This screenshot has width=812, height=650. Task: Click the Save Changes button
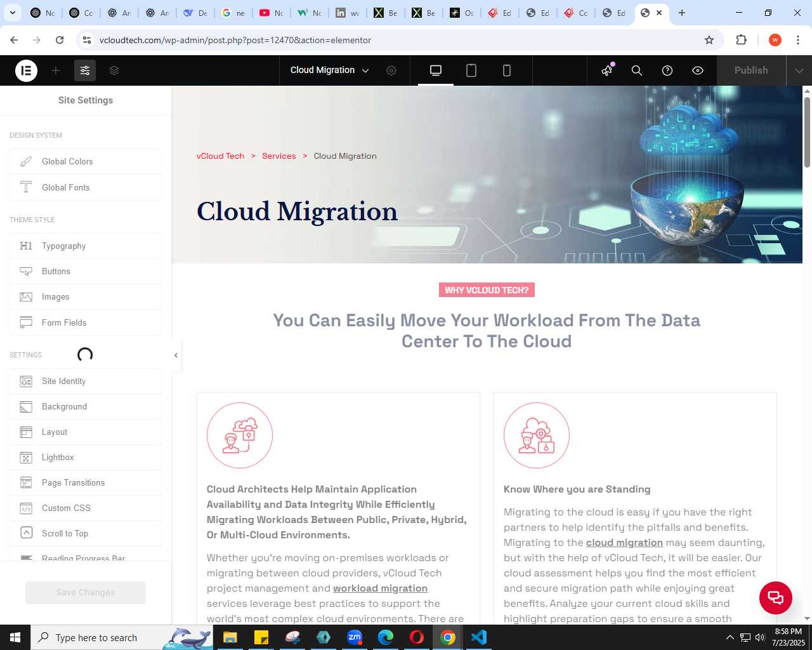point(86,592)
